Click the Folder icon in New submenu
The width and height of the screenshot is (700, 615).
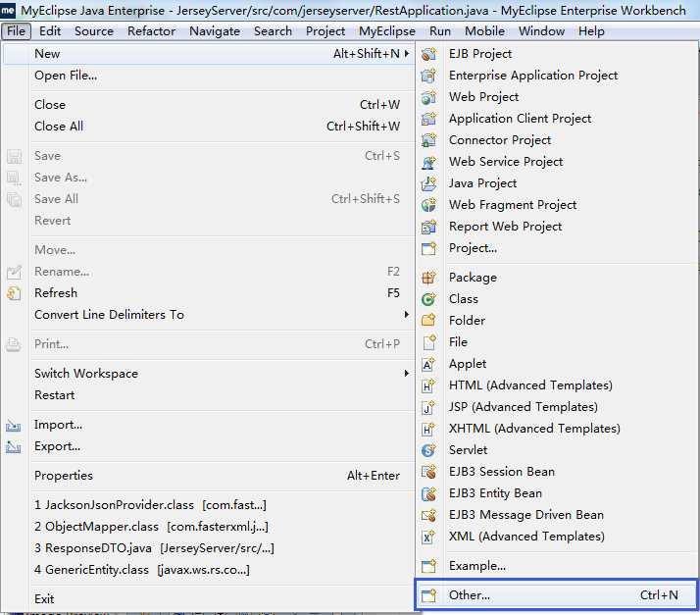pos(428,320)
